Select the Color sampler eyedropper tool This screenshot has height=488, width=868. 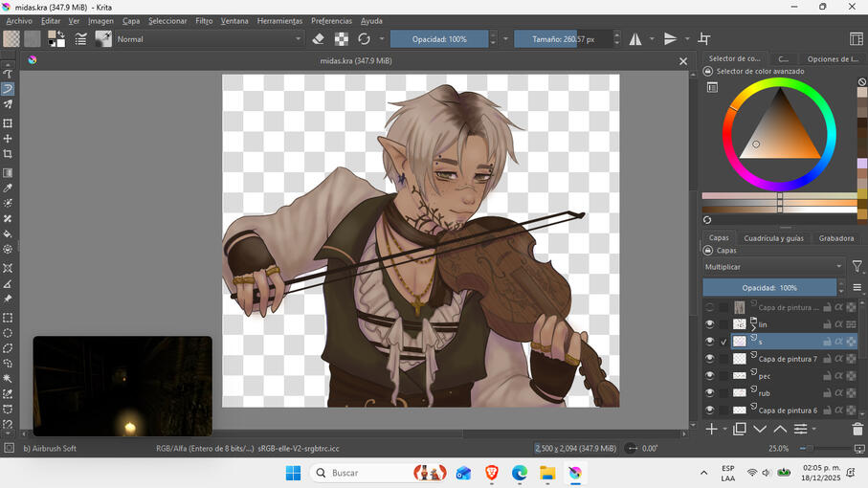tap(8, 189)
